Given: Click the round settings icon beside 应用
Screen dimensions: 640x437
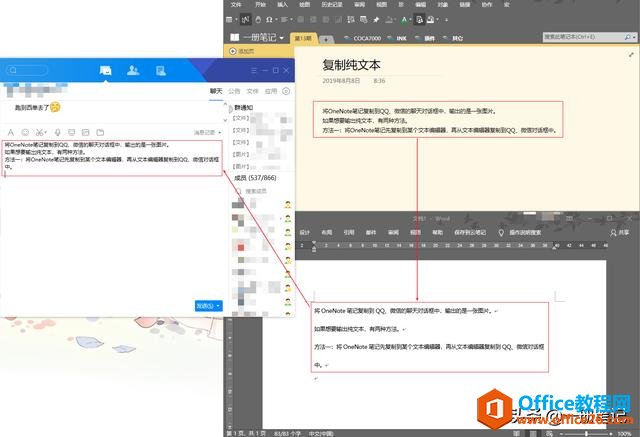Looking at the screenshot, I should [x=286, y=91].
